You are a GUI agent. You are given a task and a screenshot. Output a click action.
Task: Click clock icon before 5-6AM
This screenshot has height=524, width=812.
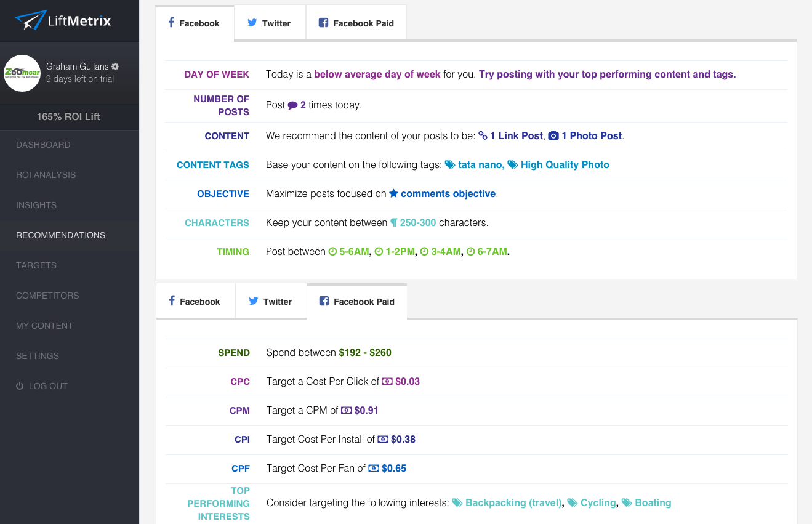point(332,251)
